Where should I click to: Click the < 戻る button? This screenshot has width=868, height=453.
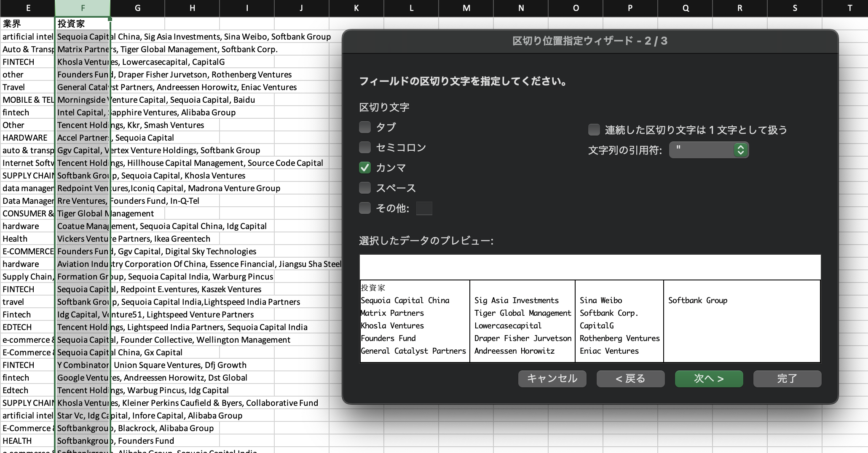point(630,378)
